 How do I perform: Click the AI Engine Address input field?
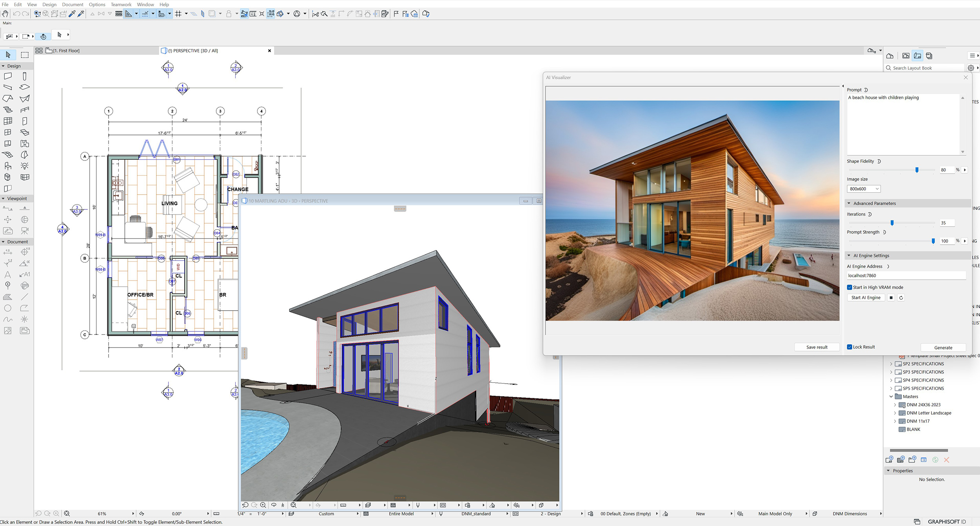(906, 275)
